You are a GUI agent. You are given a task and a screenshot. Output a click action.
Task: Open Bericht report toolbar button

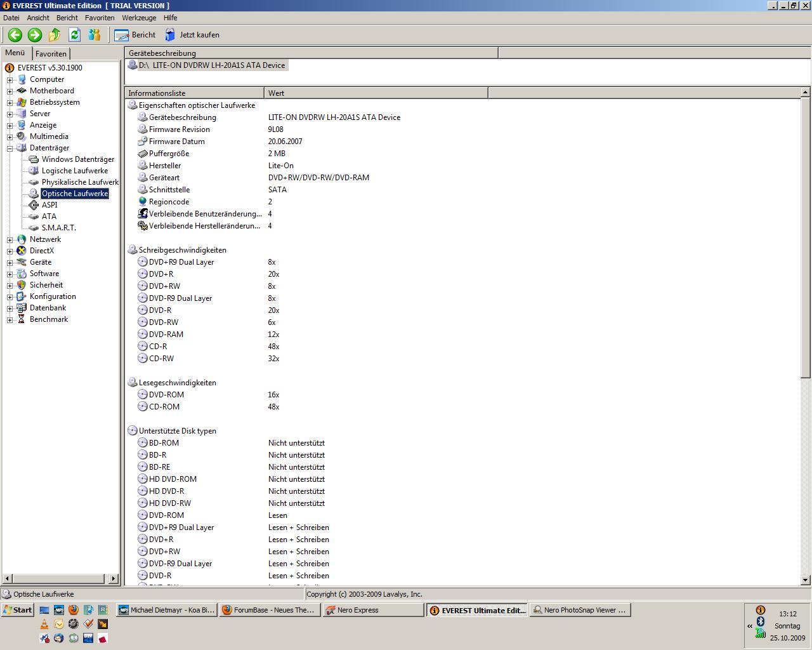point(135,35)
